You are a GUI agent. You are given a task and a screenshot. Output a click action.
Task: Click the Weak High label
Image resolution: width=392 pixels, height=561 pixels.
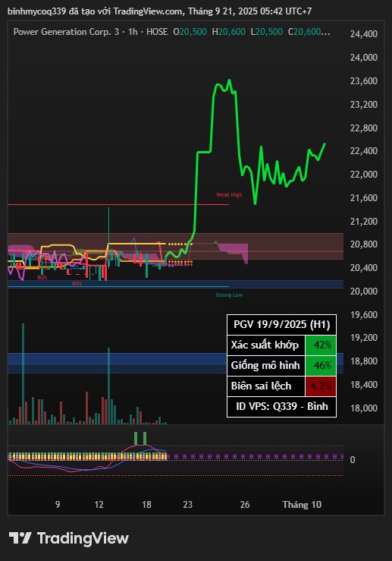pos(229,194)
